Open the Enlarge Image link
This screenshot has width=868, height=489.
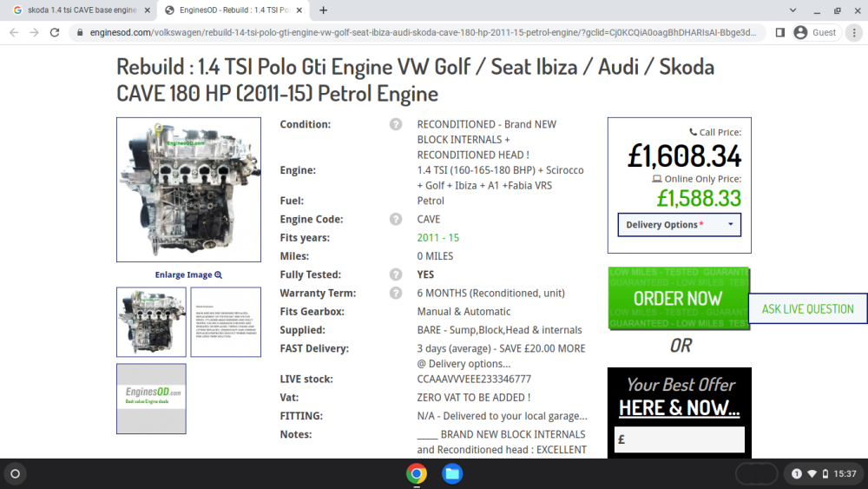(188, 274)
